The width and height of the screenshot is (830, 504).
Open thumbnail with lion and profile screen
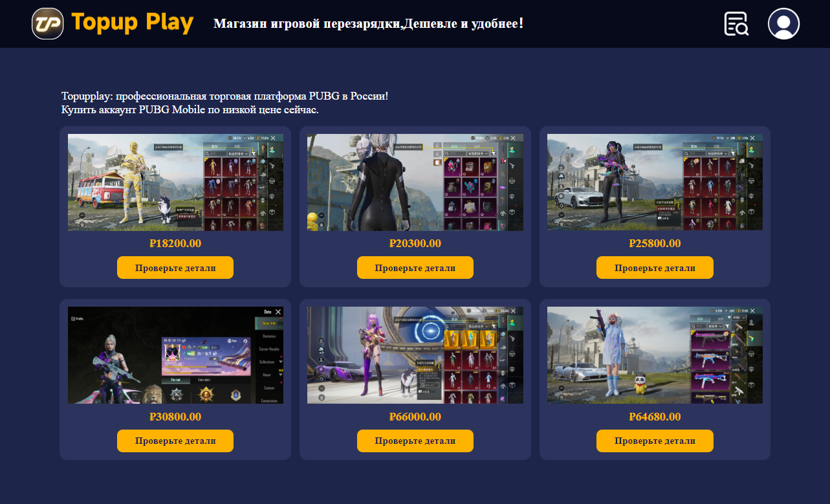(175, 355)
